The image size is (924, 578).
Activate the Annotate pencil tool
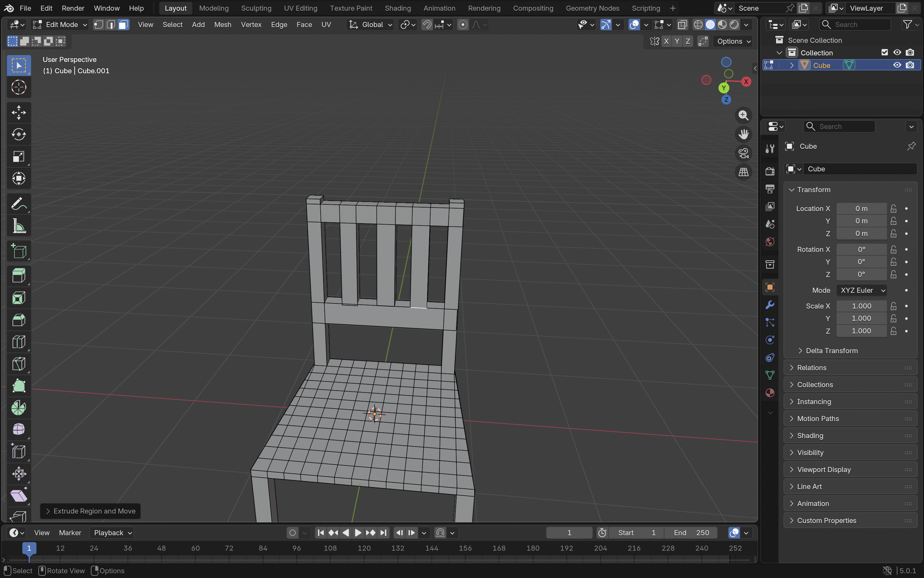[18, 204]
